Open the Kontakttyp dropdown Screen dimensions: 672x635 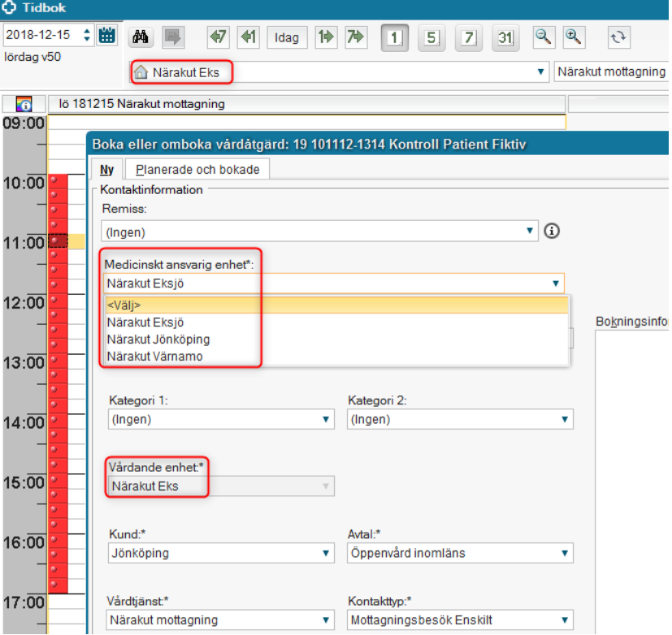tap(460, 620)
